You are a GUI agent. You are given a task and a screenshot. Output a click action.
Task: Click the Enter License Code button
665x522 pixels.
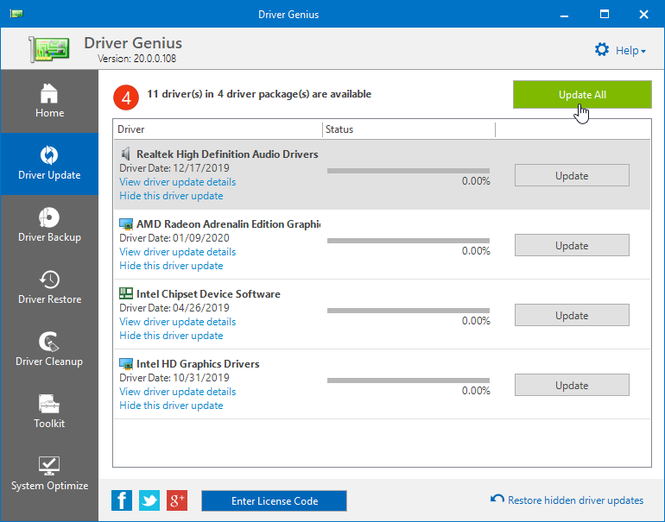click(x=274, y=501)
